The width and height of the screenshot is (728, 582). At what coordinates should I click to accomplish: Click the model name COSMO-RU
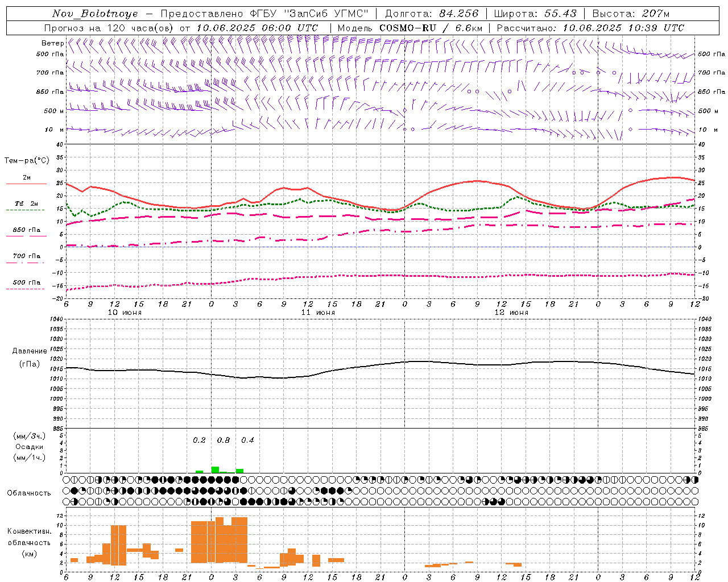point(408,28)
